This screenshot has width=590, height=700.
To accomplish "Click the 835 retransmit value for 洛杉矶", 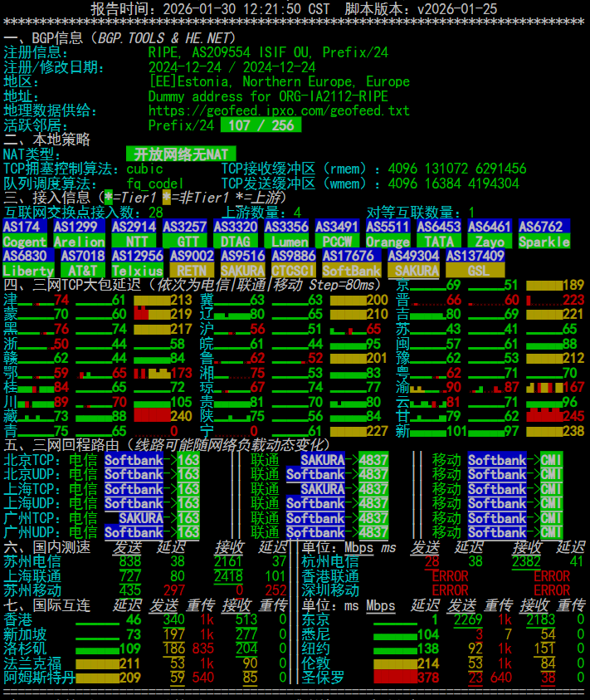I will tap(203, 649).
